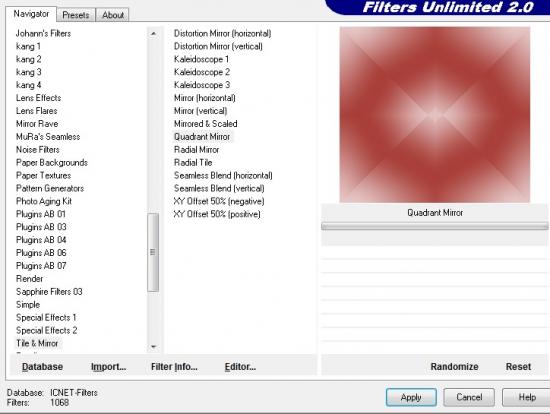
Task: Cancel the filter dialog
Action: pos(469,397)
